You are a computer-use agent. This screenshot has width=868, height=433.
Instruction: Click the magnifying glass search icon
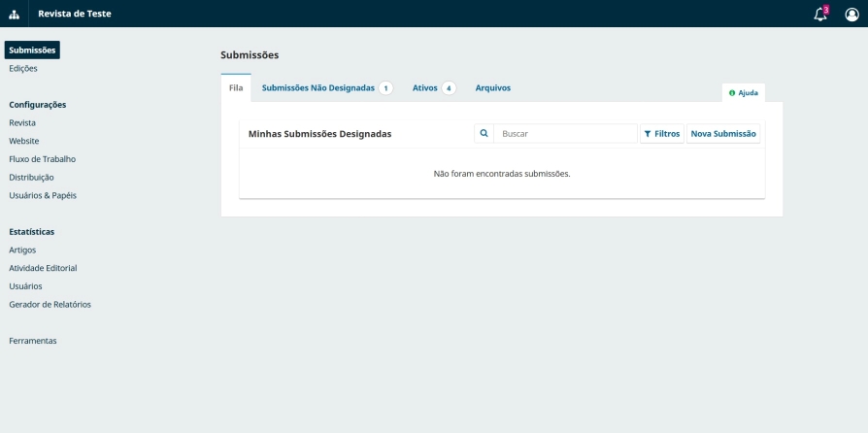484,133
